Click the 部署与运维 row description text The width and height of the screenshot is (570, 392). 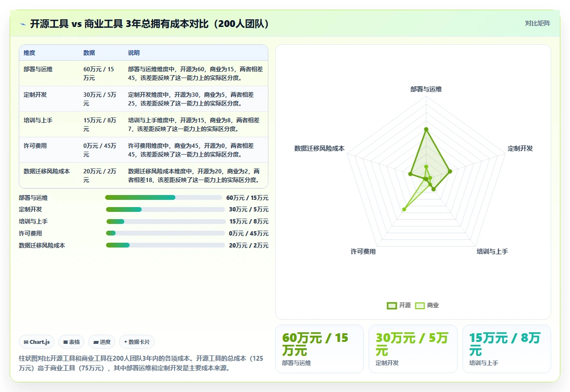(196, 73)
